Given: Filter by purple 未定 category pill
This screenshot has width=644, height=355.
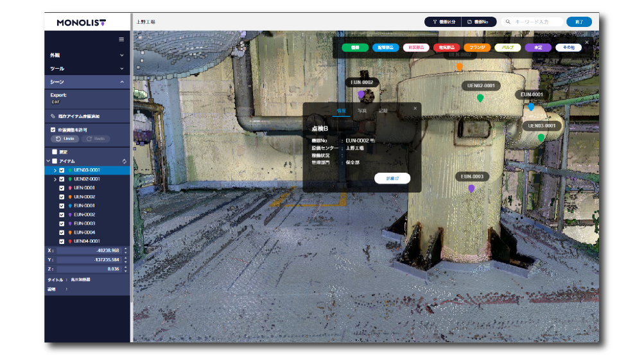Looking at the screenshot, I should [x=538, y=48].
